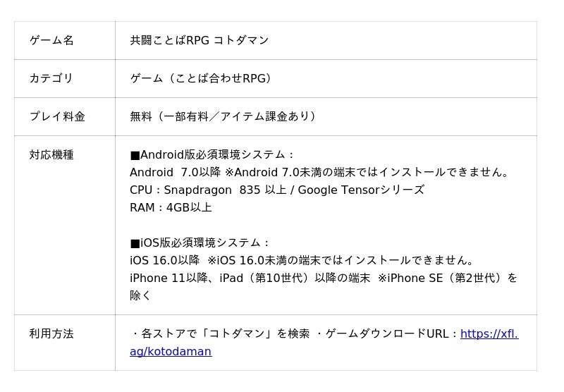Click the Android 7.0以降 requirement line
The height and width of the screenshot is (392, 564).
tap(319, 172)
